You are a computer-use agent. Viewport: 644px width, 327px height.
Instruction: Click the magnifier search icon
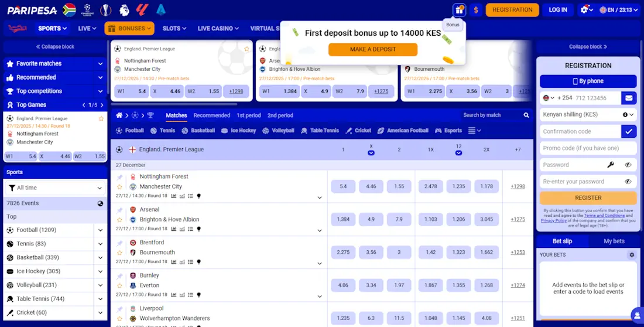(526, 115)
